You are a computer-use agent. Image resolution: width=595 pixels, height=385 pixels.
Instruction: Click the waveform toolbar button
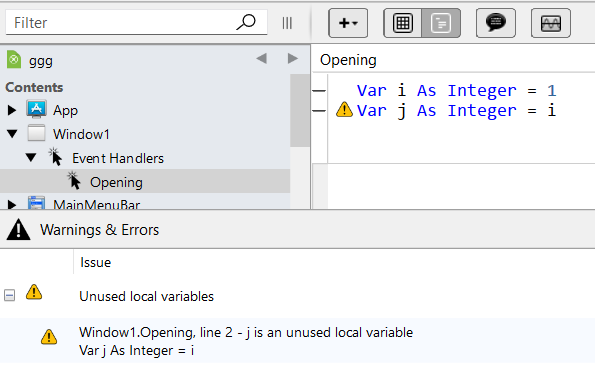pyautogui.click(x=551, y=23)
